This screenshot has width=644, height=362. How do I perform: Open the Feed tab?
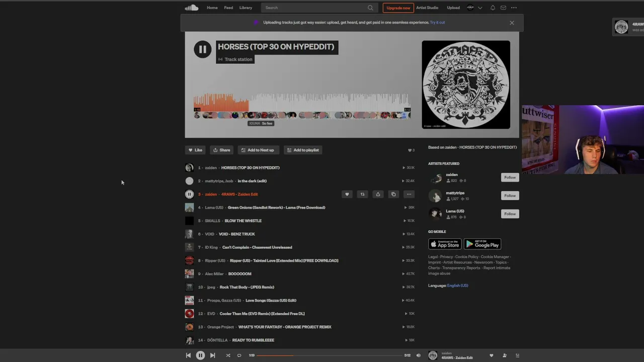(x=228, y=8)
